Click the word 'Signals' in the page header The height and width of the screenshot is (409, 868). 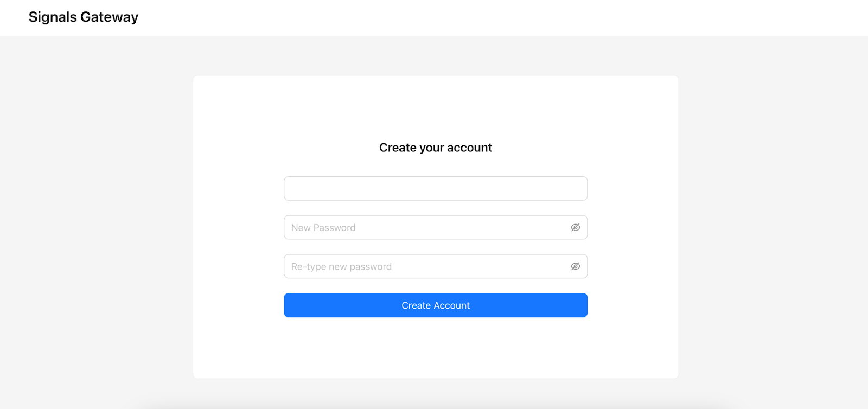pos(53,17)
